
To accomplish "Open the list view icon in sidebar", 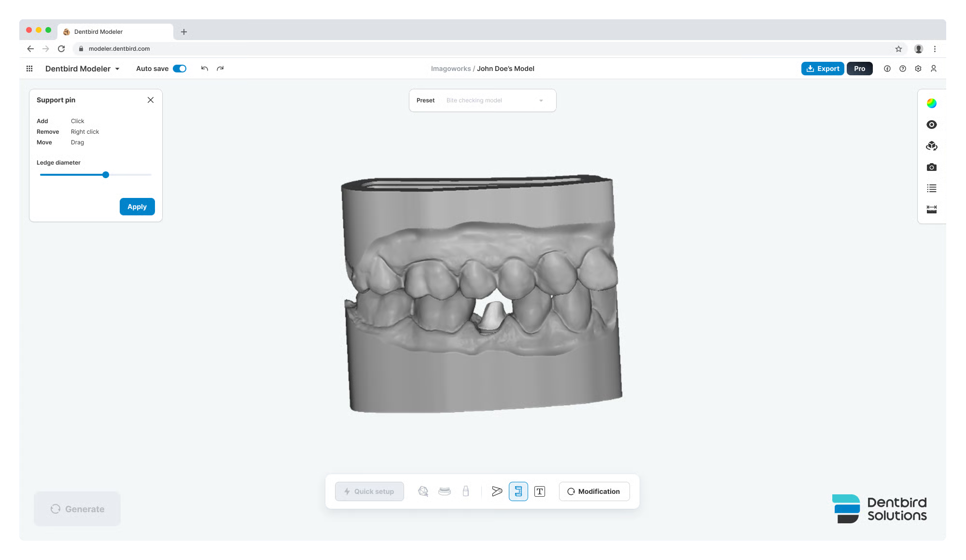I will 931,188.
